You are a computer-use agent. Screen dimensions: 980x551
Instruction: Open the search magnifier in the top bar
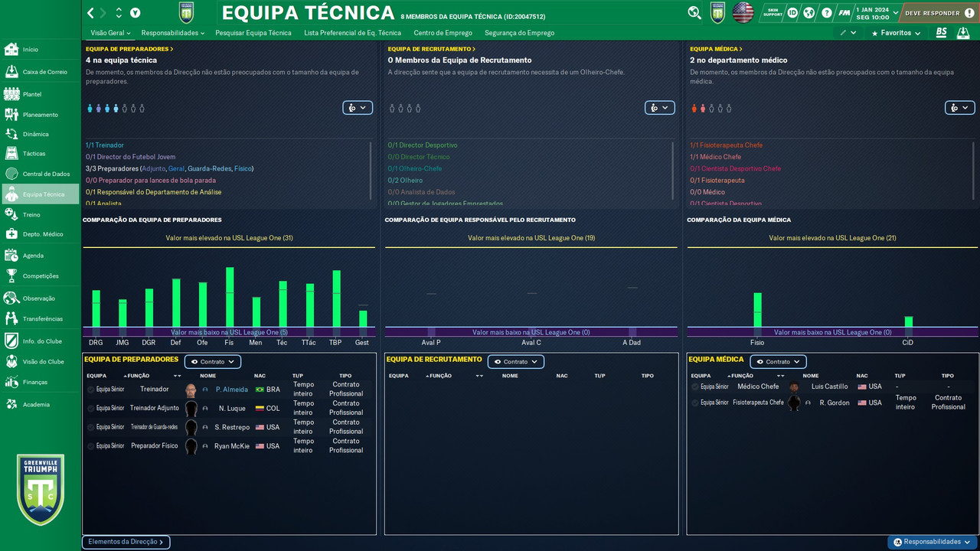pyautogui.click(x=694, y=12)
